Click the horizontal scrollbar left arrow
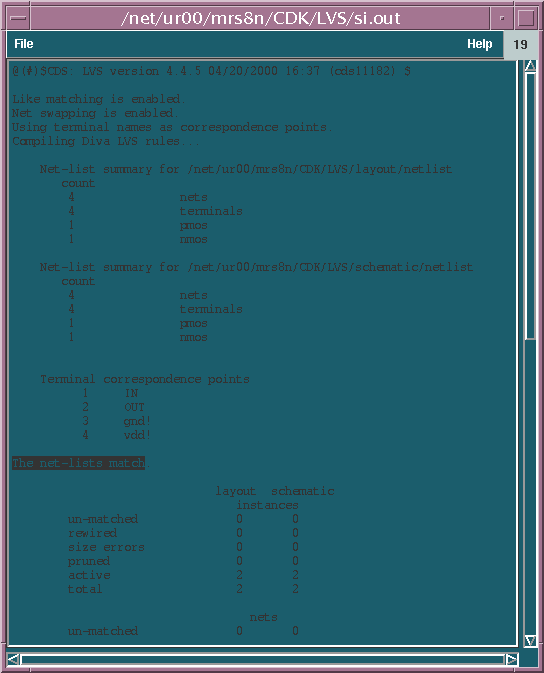The image size is (544, 673). coord(13,659)
